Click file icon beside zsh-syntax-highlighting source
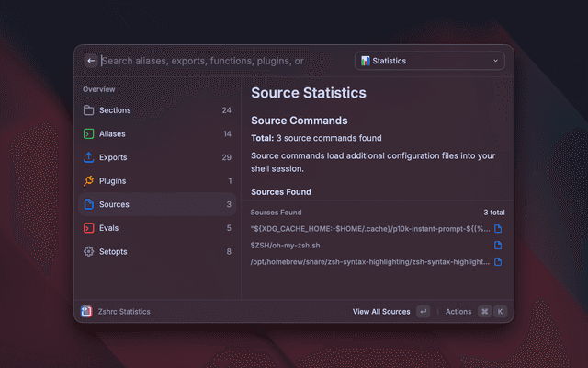588x368 pixels. [498, 262]
